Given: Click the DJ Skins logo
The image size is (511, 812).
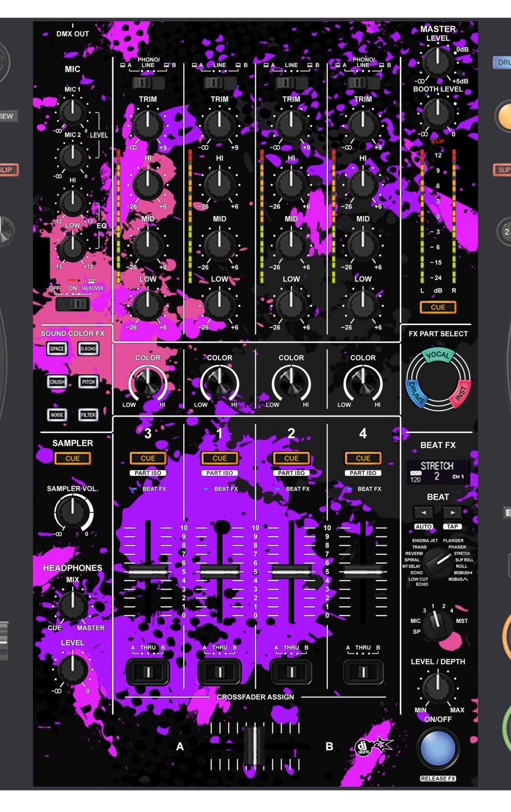Looking at the screenshot, I should [x=374, y=747].
